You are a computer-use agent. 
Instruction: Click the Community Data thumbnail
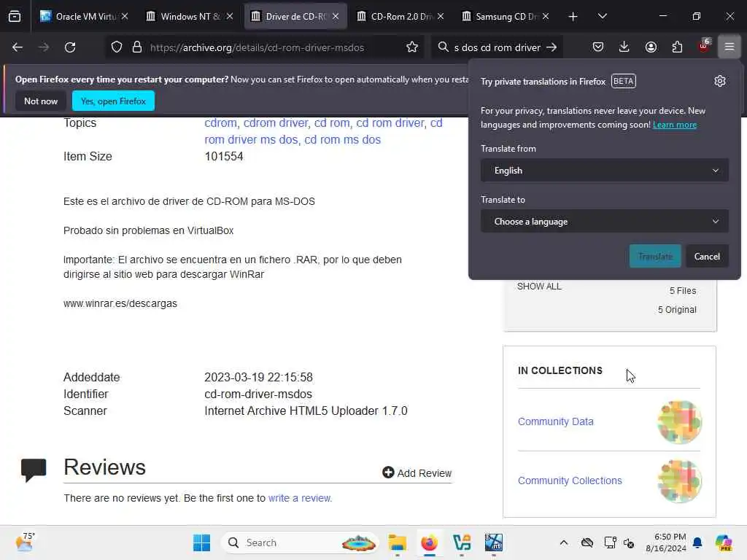(x=679, y=422)
